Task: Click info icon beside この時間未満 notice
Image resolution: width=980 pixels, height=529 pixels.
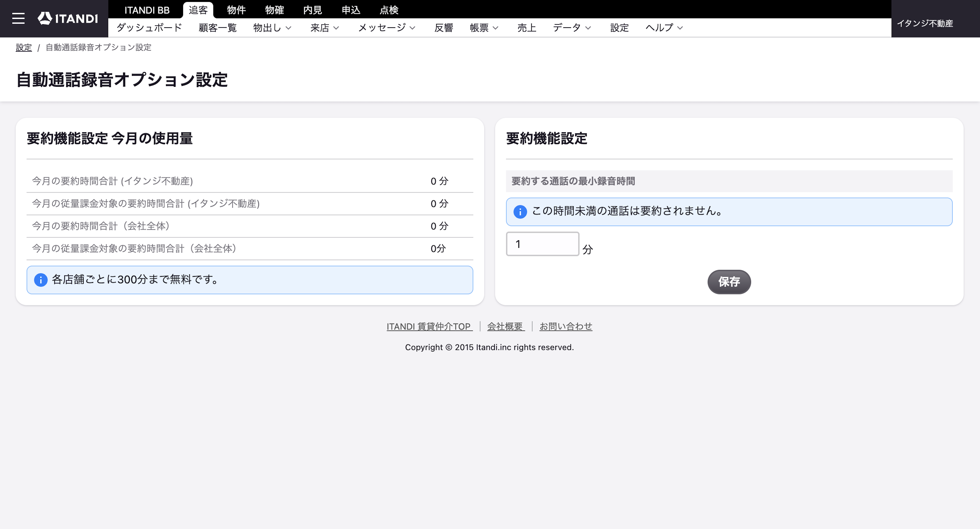Action: [520, 212]
